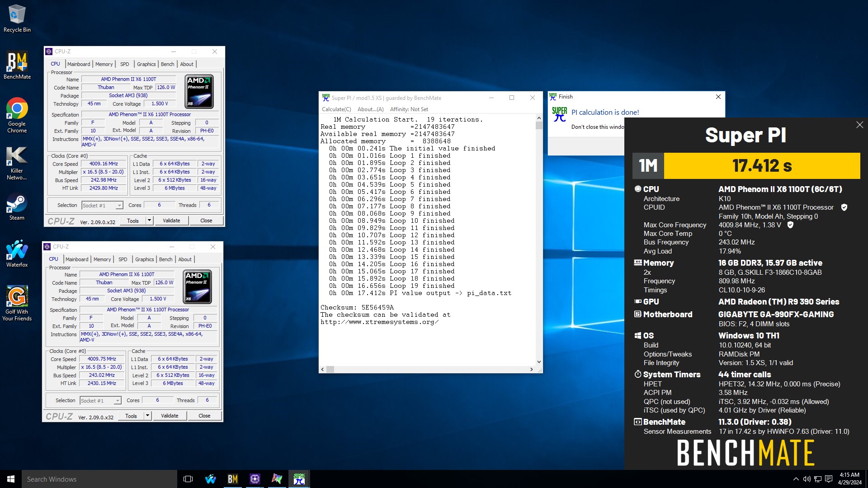
Task: Click Affinity: Not Set menu item
Action: (409, 109)
